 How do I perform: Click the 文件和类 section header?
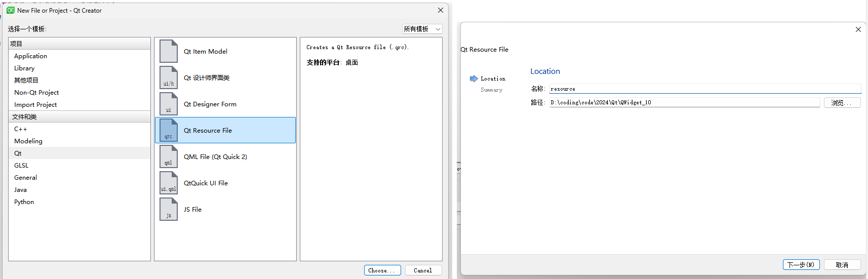point(80,116)
